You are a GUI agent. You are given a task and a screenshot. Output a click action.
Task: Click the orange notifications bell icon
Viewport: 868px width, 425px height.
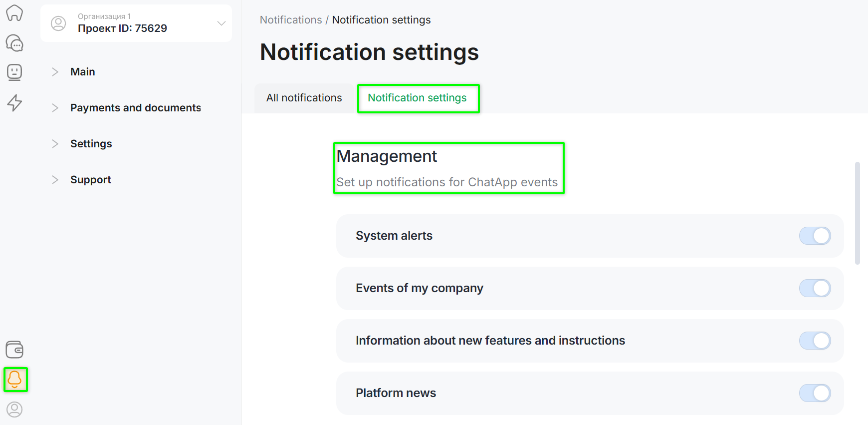point(15,380)
